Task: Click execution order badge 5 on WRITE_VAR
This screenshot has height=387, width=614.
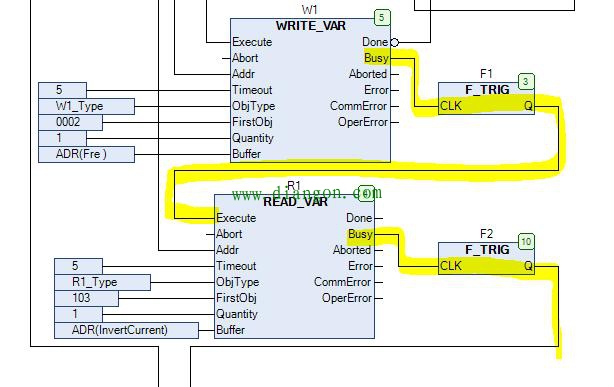Action: (382, 18)
